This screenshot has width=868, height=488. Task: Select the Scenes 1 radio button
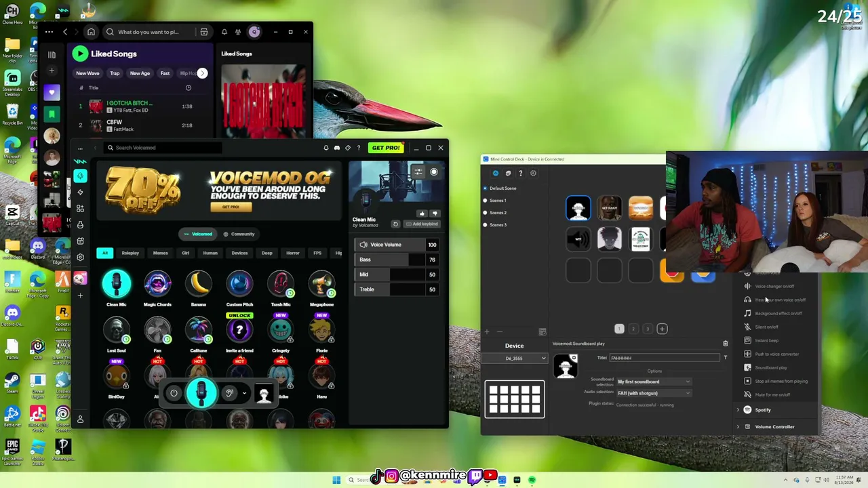click(485, 201)
